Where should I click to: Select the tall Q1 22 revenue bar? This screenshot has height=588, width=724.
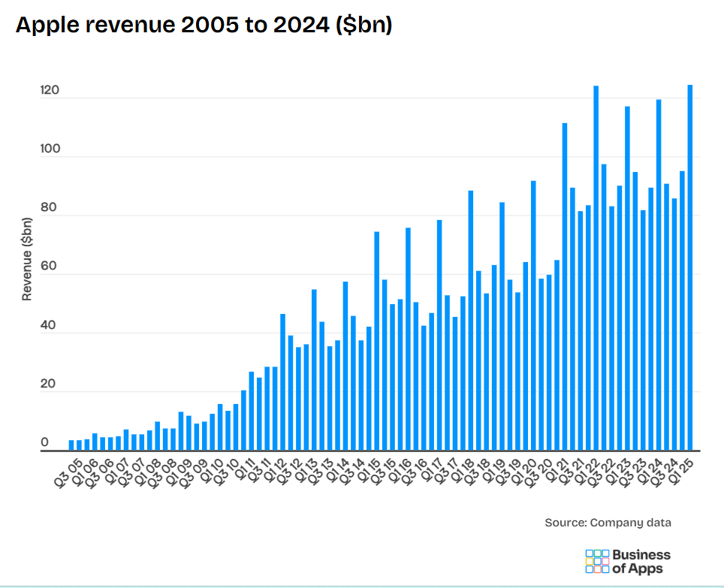pos(596,268)
